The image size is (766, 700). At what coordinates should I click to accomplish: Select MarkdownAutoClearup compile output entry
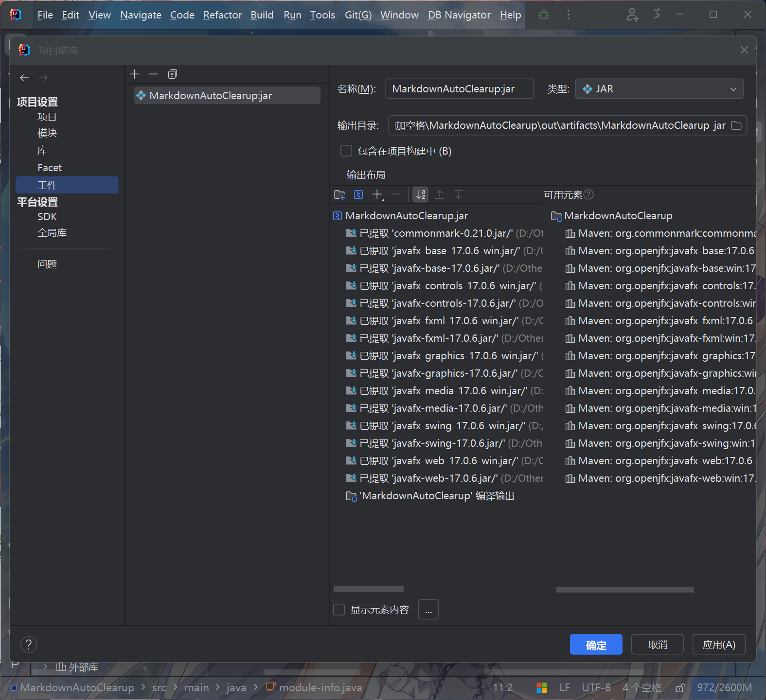pos(430,496)
